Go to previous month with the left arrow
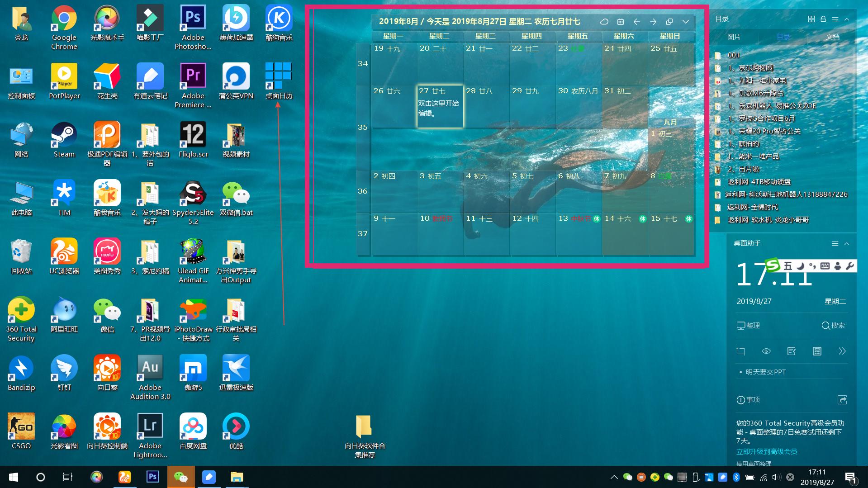 pyautogui.click(x=637, y=21)
